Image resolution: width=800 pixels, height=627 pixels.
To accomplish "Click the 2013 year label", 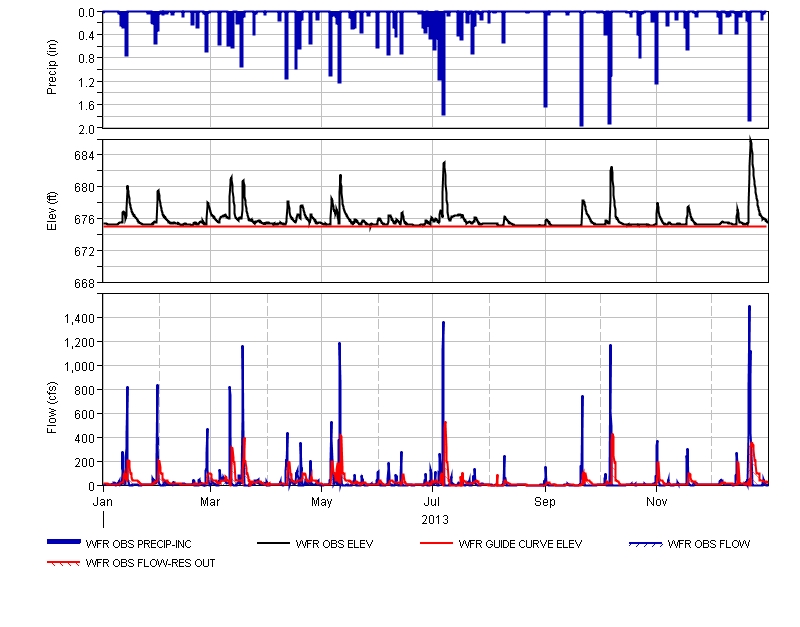I will [435, 520].
